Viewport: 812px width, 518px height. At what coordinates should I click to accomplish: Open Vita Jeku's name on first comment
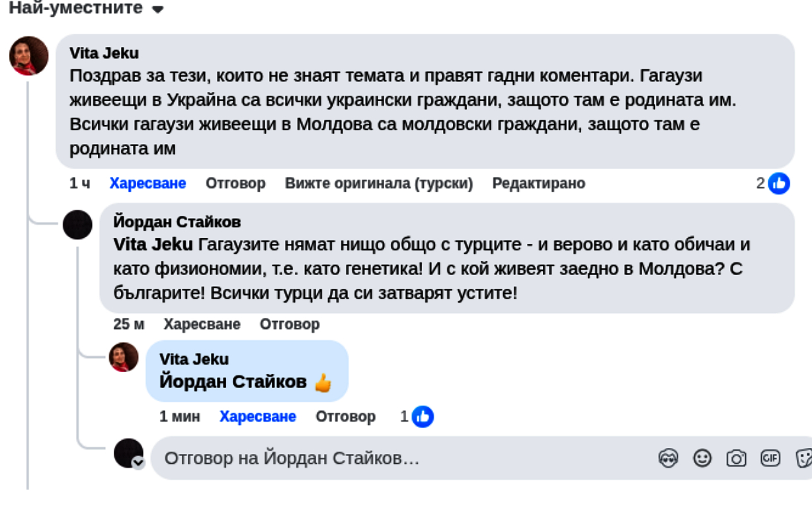(104, 54)
